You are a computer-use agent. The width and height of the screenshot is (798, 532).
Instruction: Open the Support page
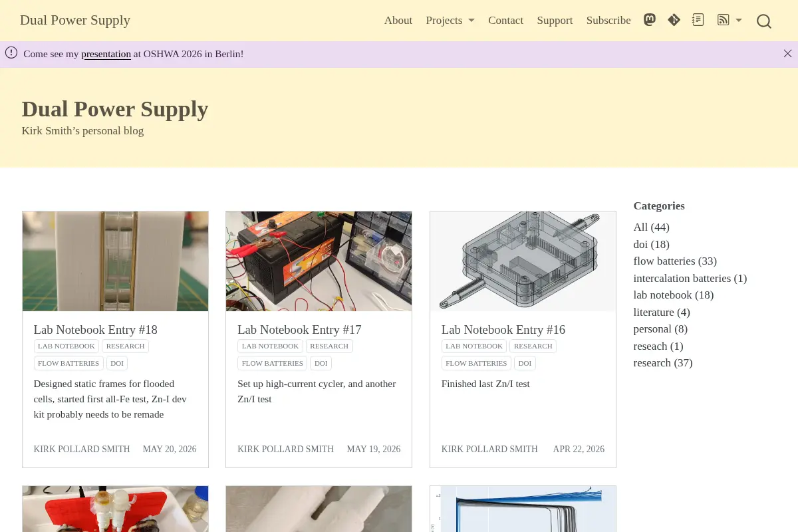[x=555, y=21]
